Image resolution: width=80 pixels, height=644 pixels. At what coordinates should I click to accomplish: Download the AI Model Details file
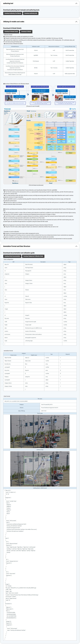[11, 32]
